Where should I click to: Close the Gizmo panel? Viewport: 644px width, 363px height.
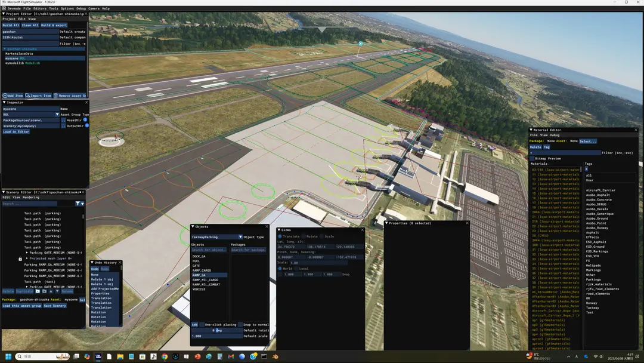[363, 230]
